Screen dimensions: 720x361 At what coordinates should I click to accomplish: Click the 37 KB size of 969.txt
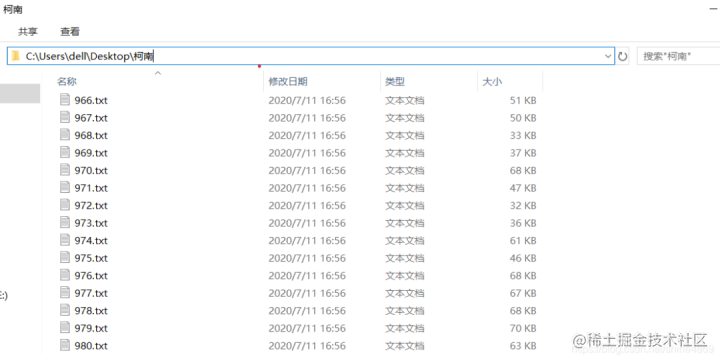[523, 152]
